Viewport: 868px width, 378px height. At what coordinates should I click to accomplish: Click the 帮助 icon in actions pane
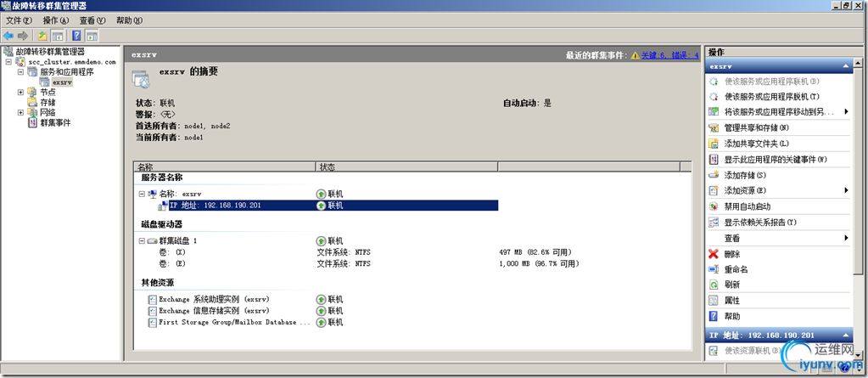[x=714, y=317]
